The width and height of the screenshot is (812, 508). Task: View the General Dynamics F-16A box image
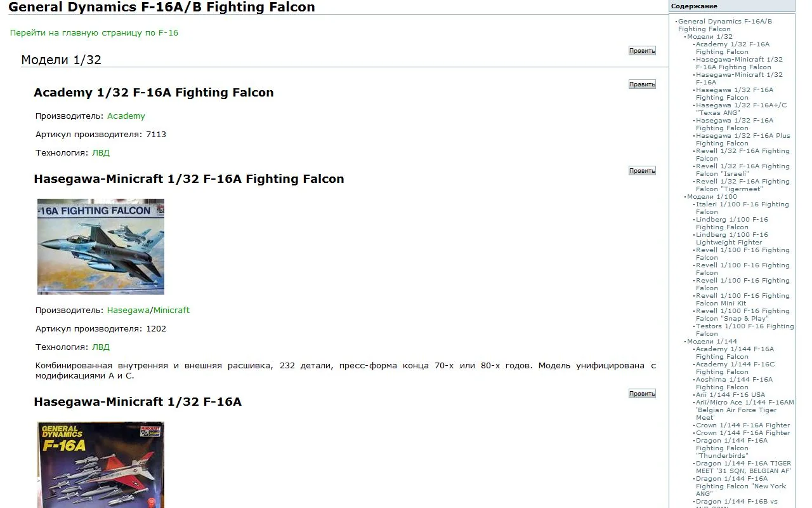[101, 464]
